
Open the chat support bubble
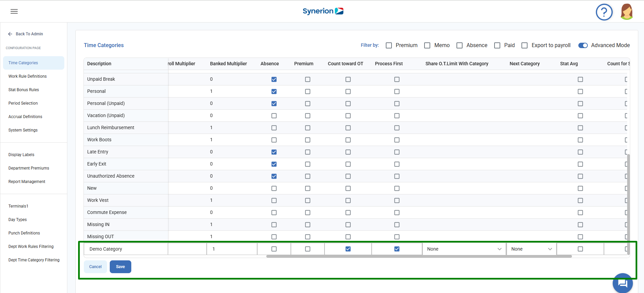coord(623,283)
